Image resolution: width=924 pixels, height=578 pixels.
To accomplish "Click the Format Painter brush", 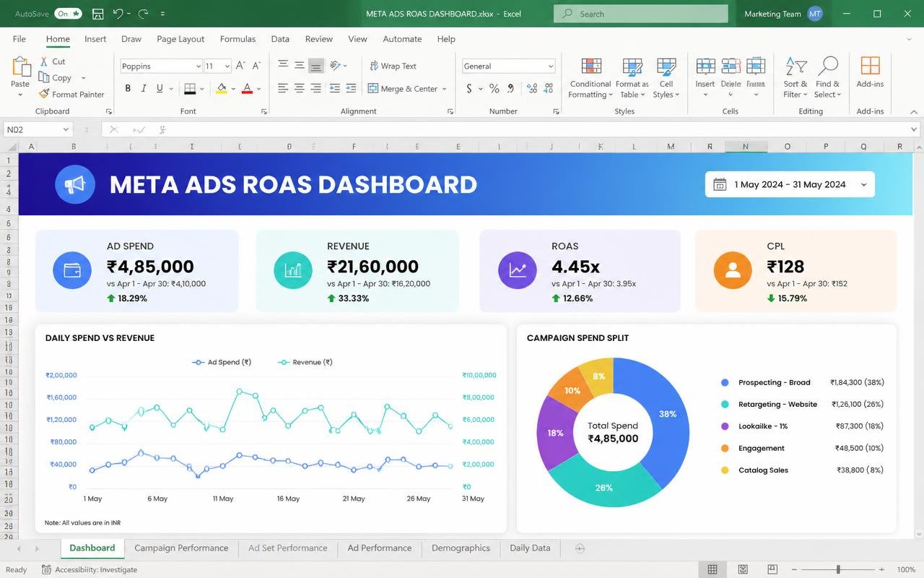I will [x=44, y=94].
